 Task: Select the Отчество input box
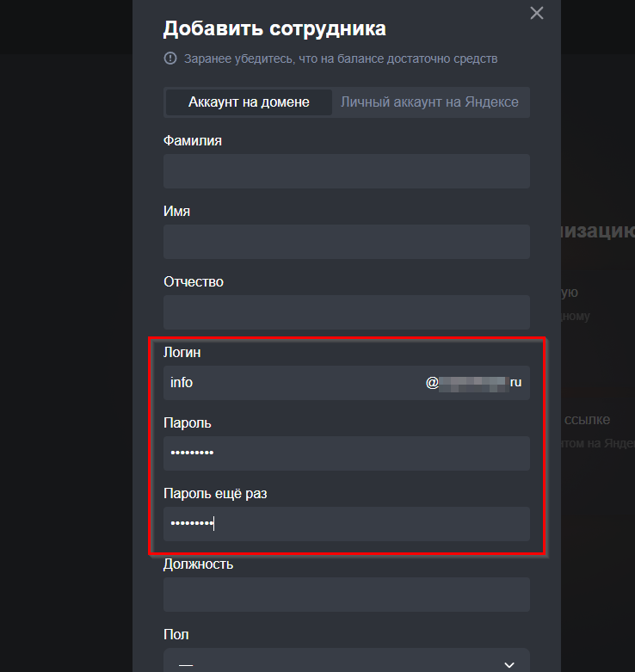(346, 312)
